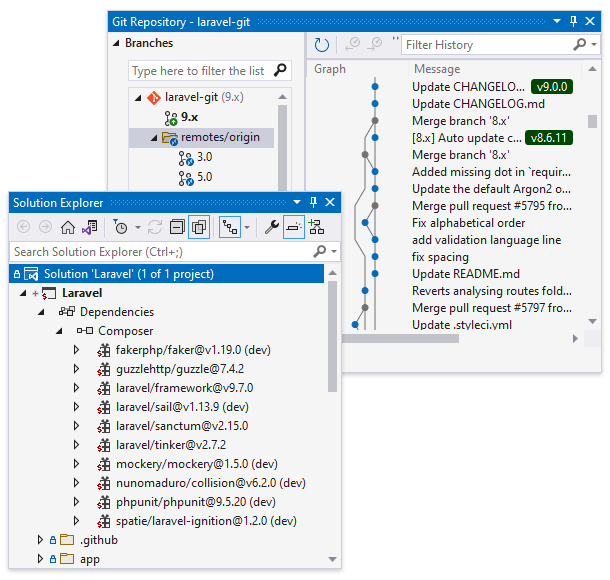This screenshot has width=610, height=580.
Task: Click the outgoing commits icon in Git toolbar
Action: [x=375, y=44]
